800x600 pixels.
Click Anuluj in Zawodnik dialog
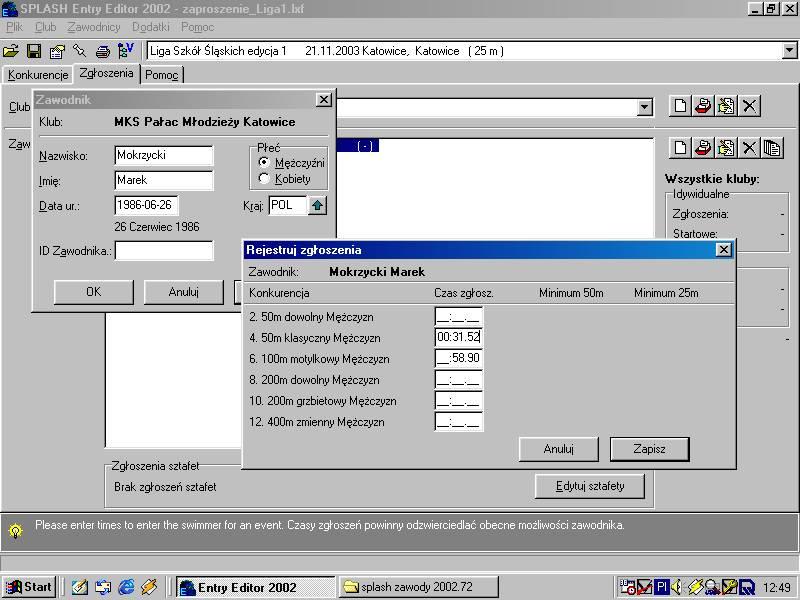(x=184, y=292)
